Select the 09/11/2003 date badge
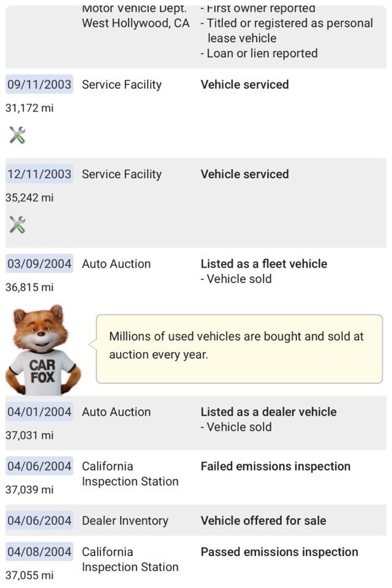 pos(39,85)
